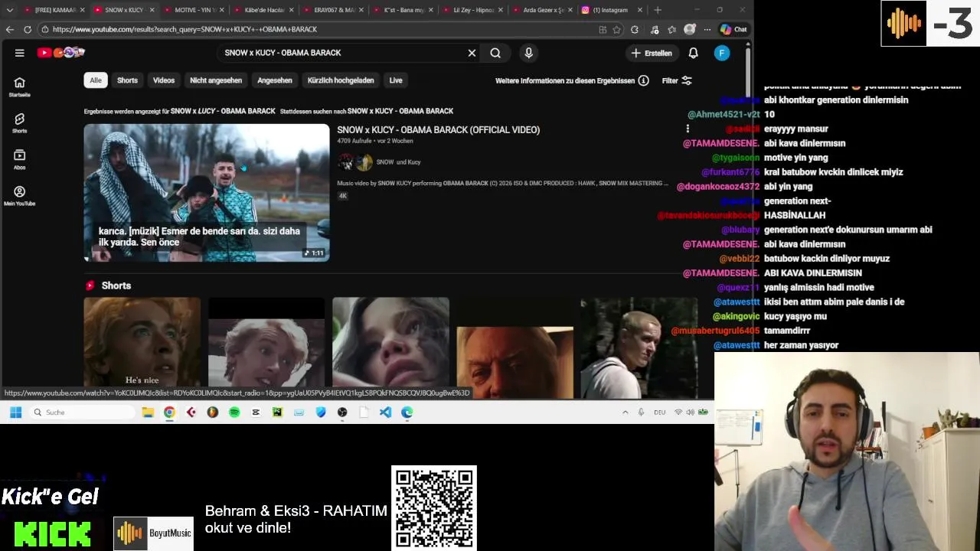Viewport: 980px width, 551px height.
Task: Select the Shorts filter chip
Action: pyautogui.click(x=127, y=80)
